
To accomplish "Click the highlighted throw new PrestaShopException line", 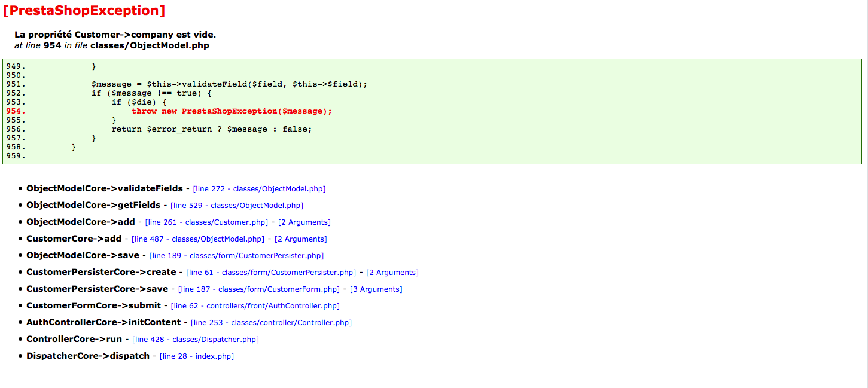I will tap(232, 111).
